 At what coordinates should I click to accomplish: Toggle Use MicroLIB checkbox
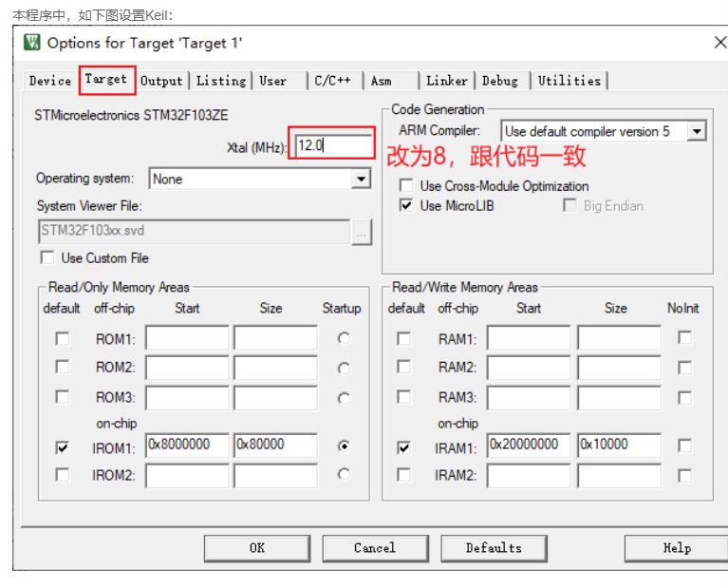click(406, 205)
